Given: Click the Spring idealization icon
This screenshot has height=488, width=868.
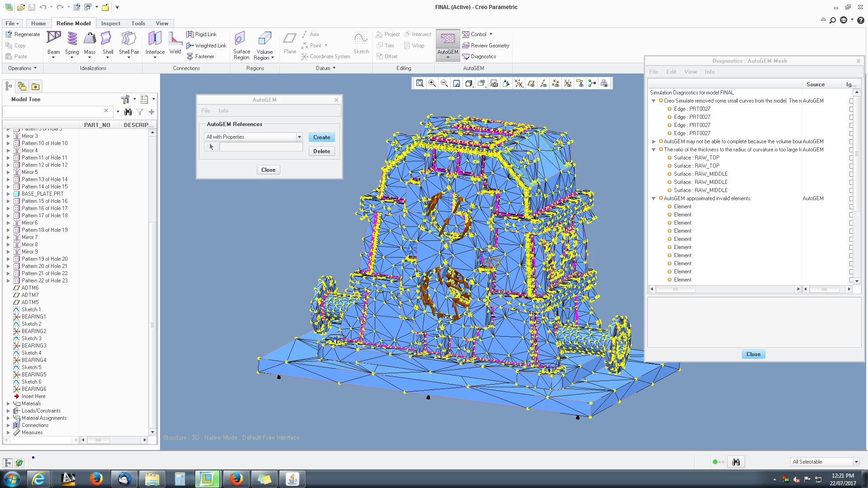Looking at the screenshot, I should (x=72, y=39).
